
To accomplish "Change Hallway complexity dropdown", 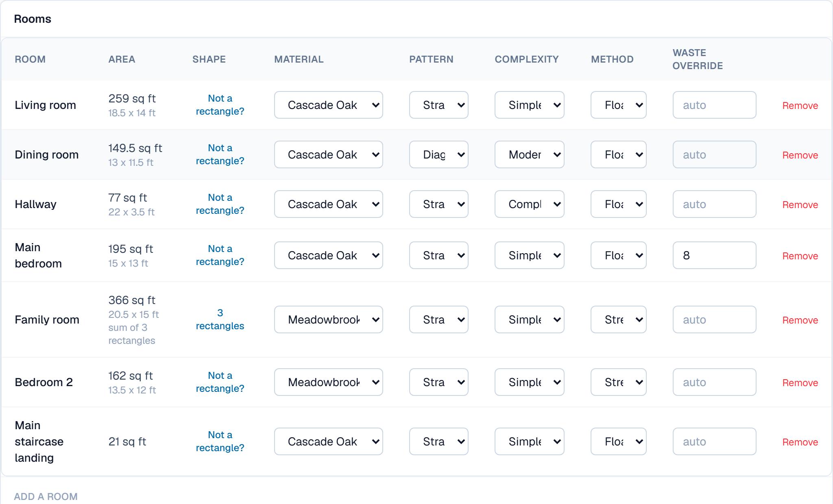I will [x=529, y=204].
